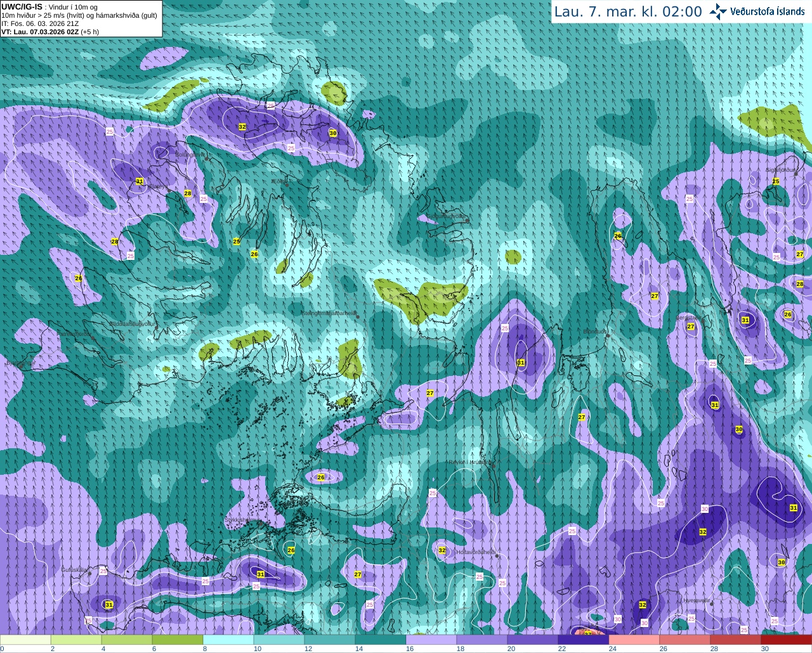Image resolution: width=812 pixels, height=653 pixels.
Task: Click the Siglufjörður station label
Action: [780, 170]
